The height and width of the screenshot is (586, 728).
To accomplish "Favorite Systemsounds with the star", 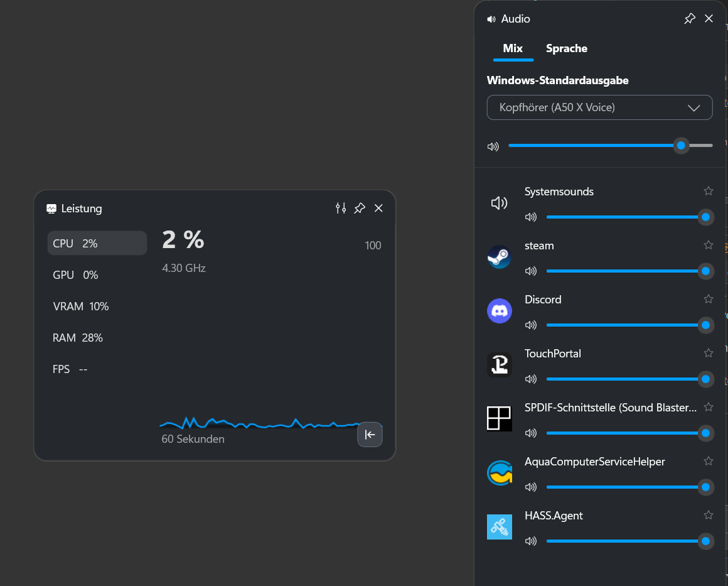I will [708, 191].
